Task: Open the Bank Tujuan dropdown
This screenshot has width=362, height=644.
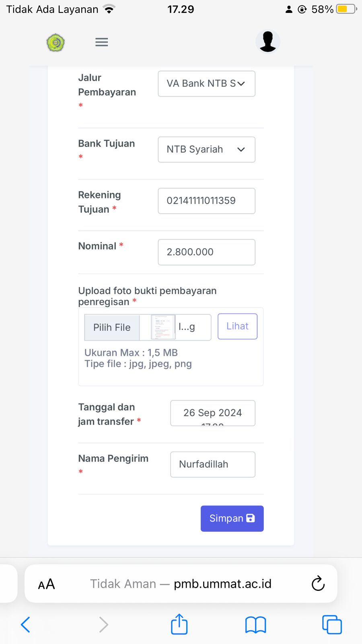Action: point(206,149)
